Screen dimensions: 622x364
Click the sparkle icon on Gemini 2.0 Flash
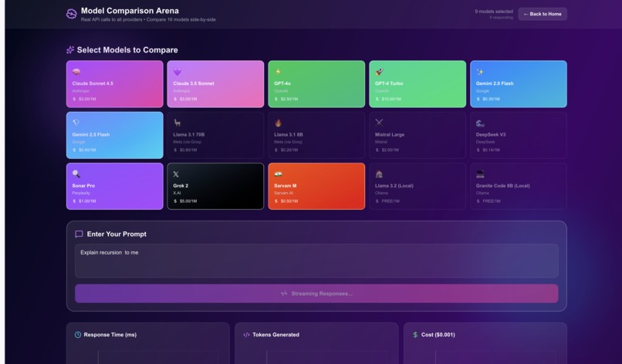[480, 72]
